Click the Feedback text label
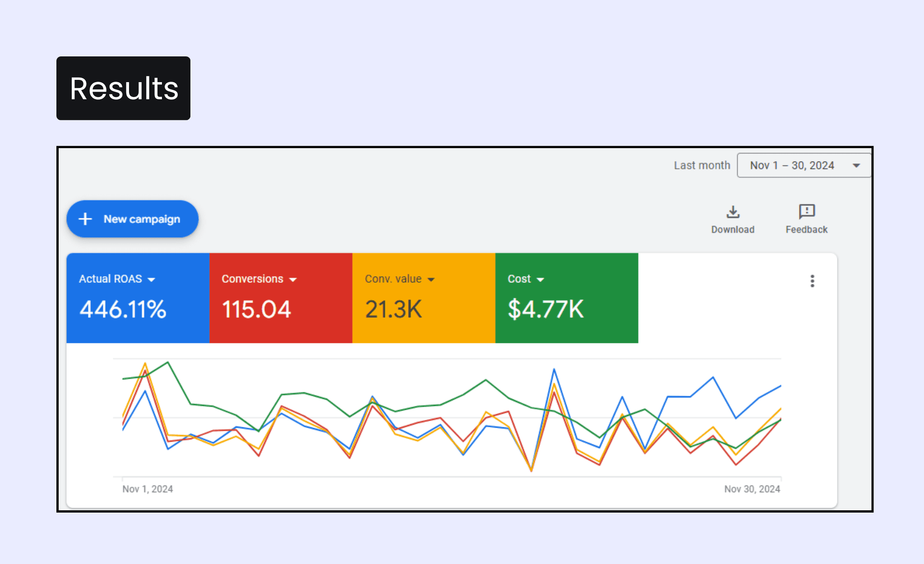 (806, 230)
